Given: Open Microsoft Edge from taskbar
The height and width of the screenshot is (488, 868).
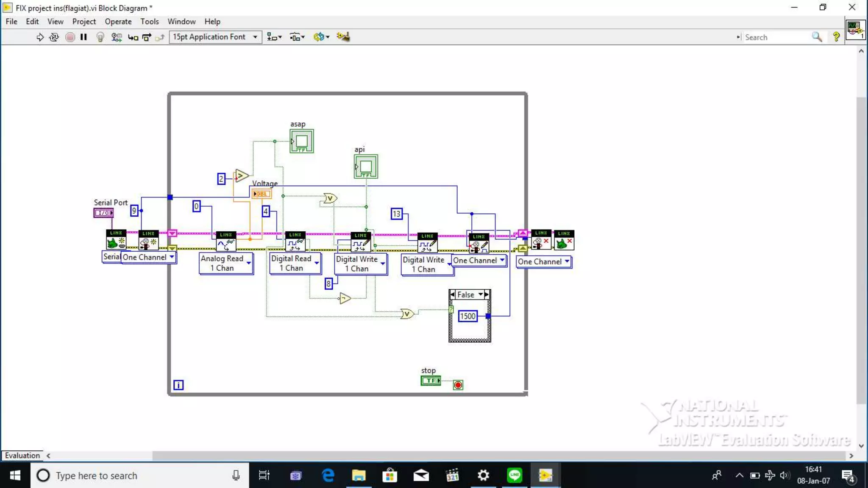Looking at the screenshot, I should tap(328, 475).
